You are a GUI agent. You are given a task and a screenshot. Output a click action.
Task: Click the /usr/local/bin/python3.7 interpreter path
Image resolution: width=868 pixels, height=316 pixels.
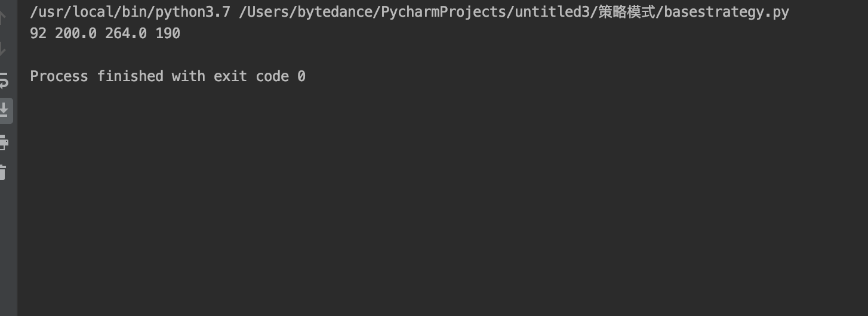click(130, 12)
